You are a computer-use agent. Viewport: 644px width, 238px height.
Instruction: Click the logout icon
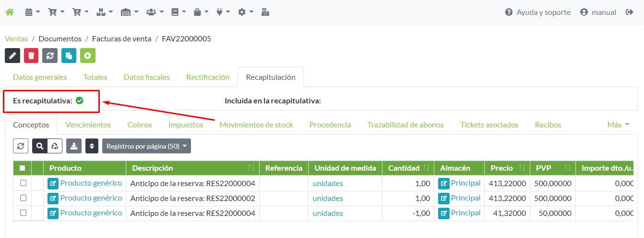630,12
